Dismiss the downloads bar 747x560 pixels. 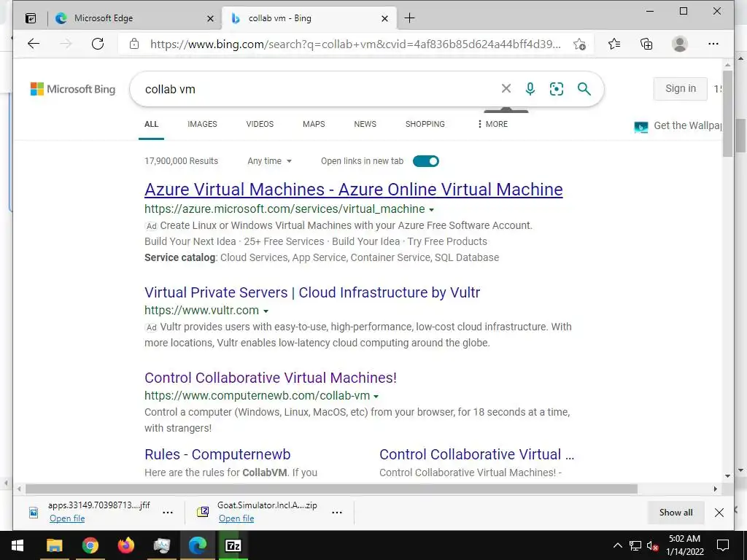point(719,513)
